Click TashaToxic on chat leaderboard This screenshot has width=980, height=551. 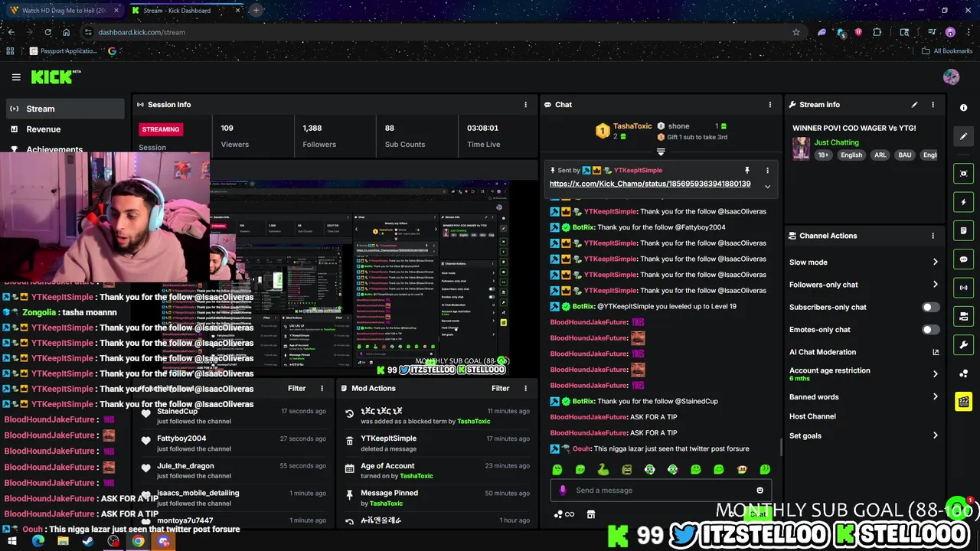pyautogui.click(x=632, y=126)
